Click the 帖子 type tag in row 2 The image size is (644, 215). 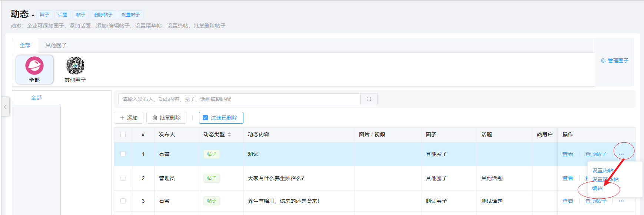pos(212,178)
